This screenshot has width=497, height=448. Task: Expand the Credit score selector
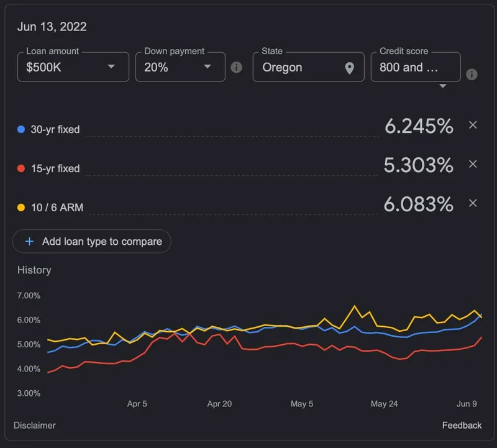tap(415, 66)
